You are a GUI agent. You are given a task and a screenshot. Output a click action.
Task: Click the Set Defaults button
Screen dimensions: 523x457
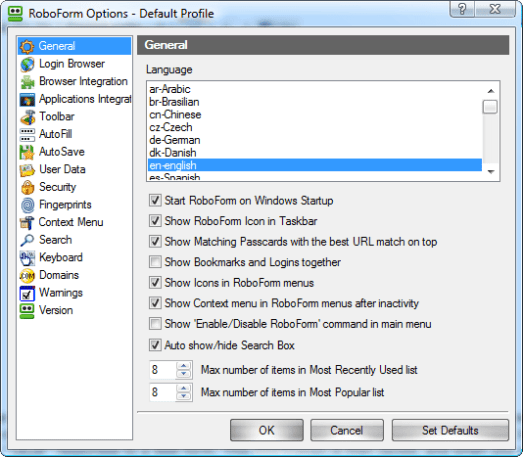point(450,430)
